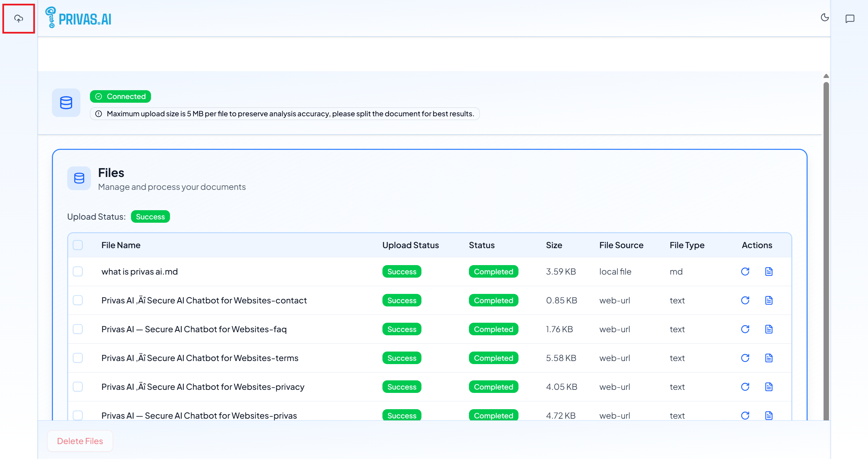Check the select-all files header checkbox

[x=78, y=245]
